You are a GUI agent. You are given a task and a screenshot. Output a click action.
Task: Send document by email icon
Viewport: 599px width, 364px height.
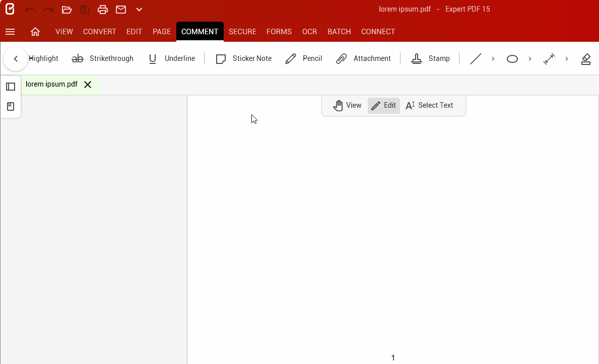121,10
